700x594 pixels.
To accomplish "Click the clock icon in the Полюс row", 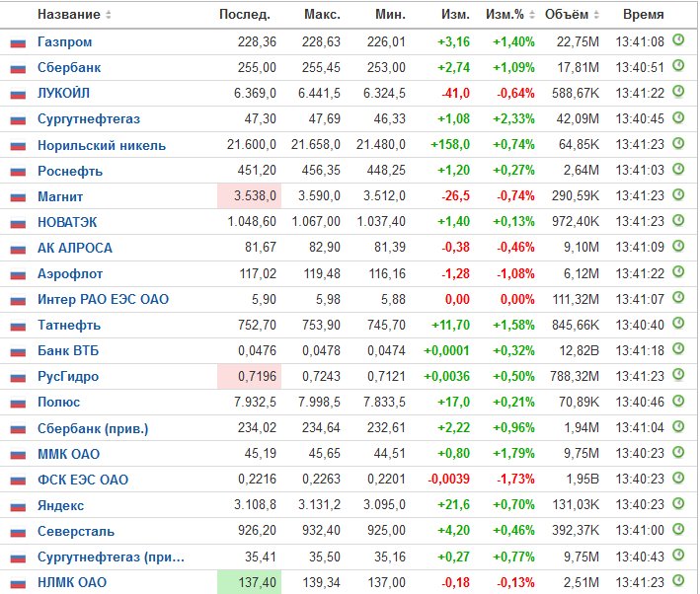I will pos(678,401).
